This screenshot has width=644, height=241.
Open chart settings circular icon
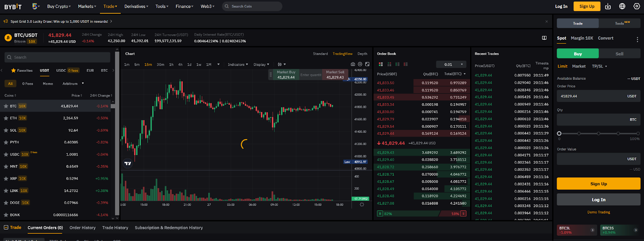tap(360, 64)
